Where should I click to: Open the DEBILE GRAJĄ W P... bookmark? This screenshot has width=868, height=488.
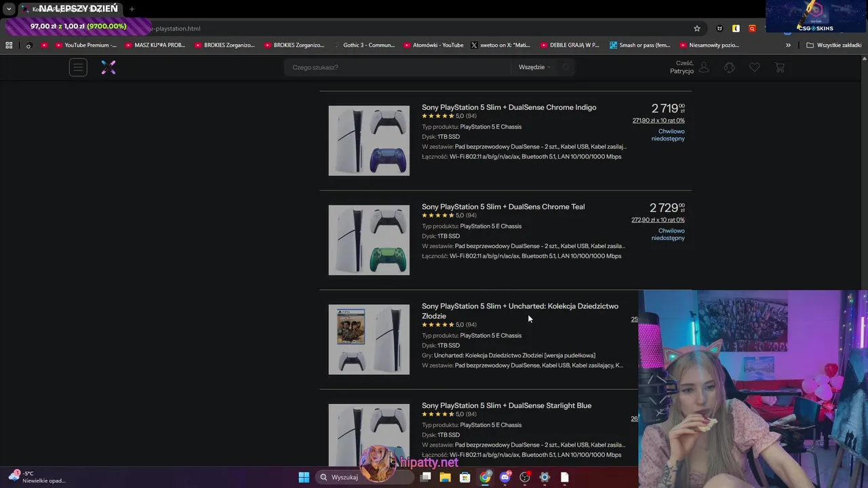(570, 45)
